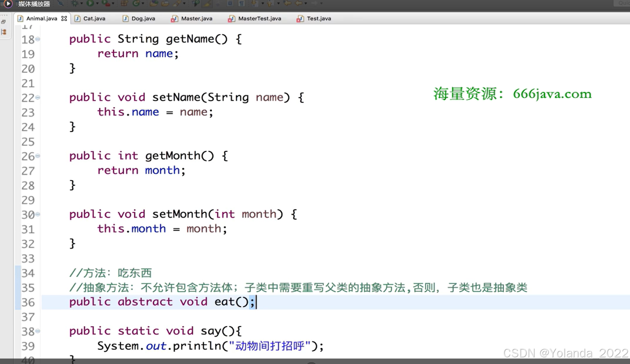Click 'println' on line 39
Viewport: 630px width, 364px height.
click(197, 346)
